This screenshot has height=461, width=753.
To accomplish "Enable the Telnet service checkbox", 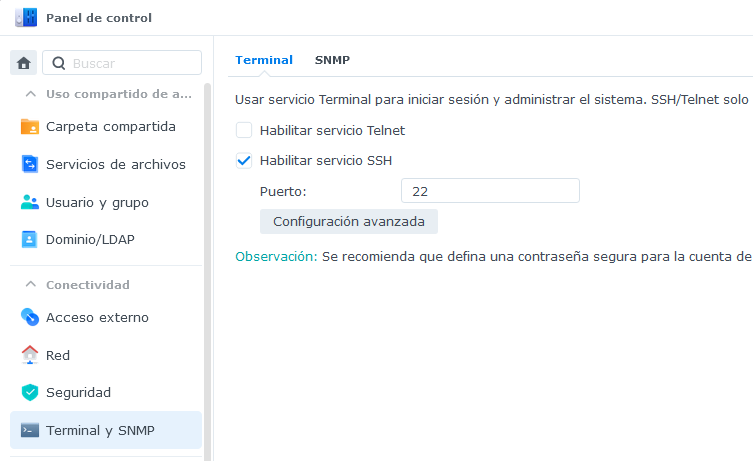I will [x=244, y=130].
